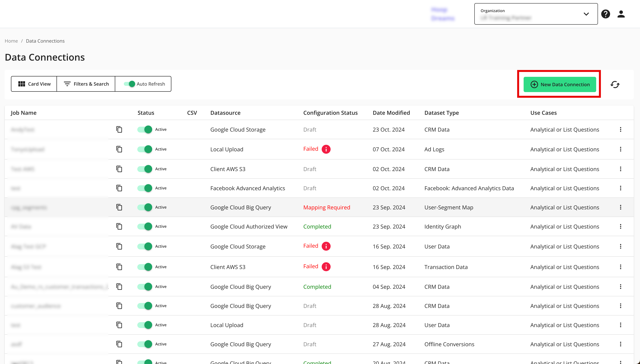The image size is (640, 364).
Task: Copy the Identity Graph row job name
Action: tap(119, 227)
